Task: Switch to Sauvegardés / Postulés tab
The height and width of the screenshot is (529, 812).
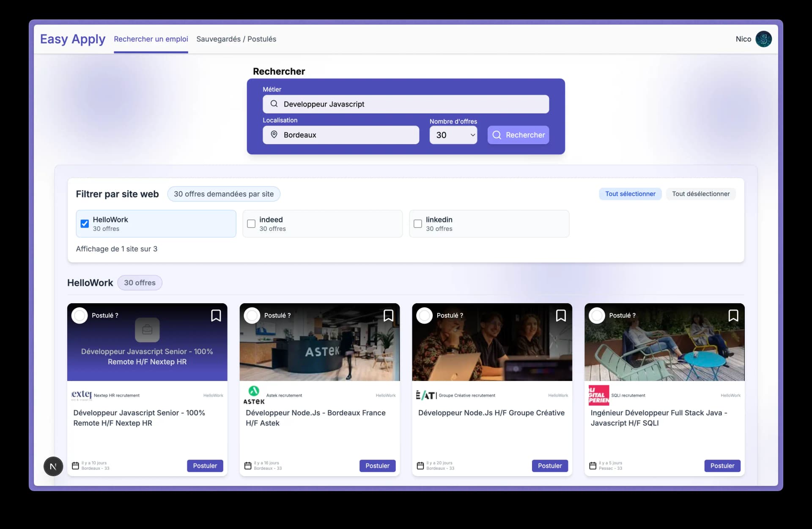Action: (236, 39)
